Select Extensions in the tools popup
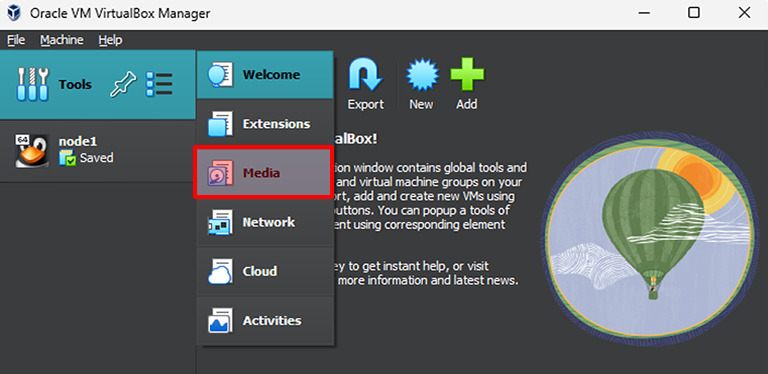This screenshot has height=374, width=768. 265,124
